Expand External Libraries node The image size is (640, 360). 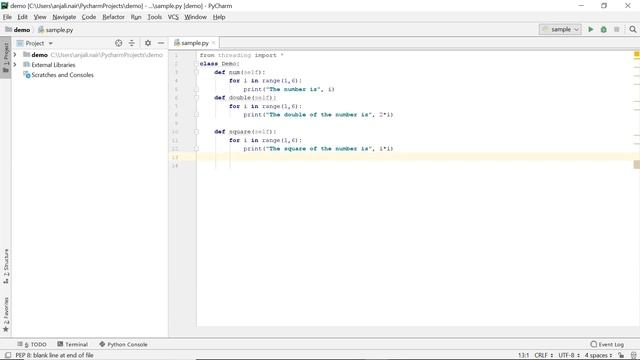pyautogui.click(x=15, y=65)
